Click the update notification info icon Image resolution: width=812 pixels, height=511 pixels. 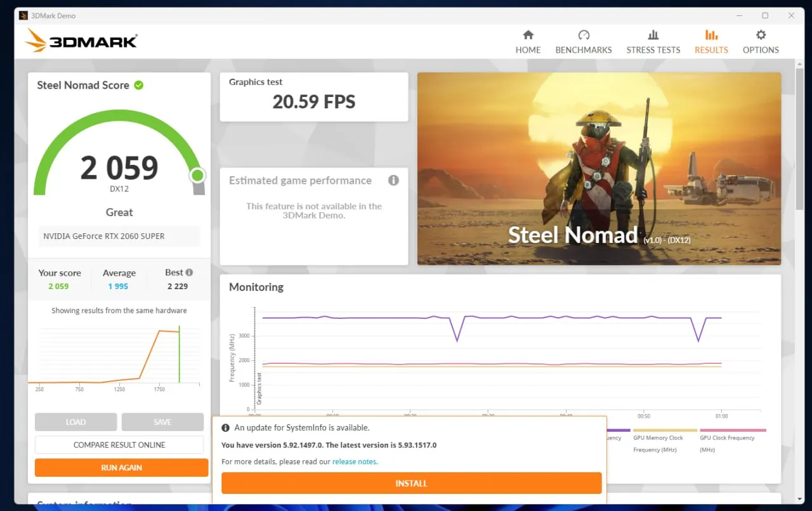click(x=225, y=428)
